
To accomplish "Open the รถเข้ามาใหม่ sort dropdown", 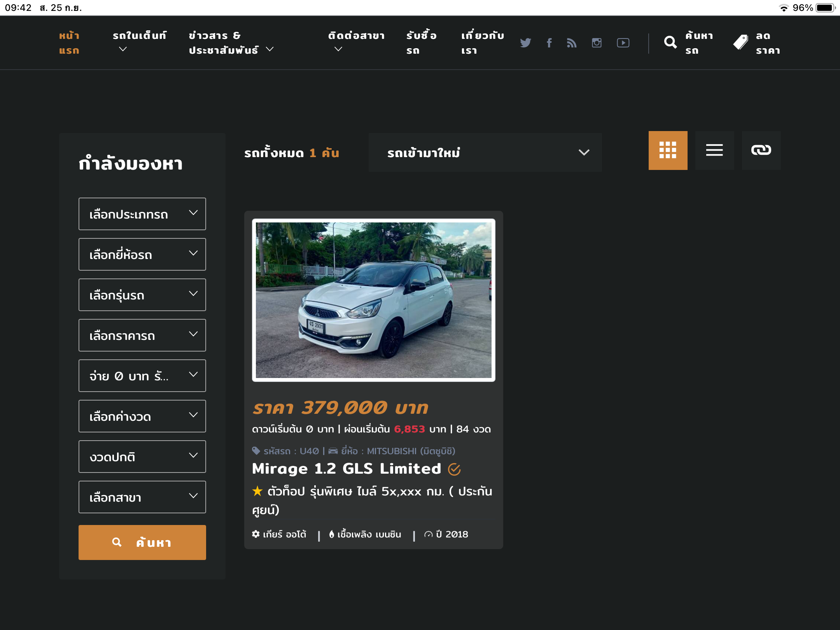I will [485, 152].
